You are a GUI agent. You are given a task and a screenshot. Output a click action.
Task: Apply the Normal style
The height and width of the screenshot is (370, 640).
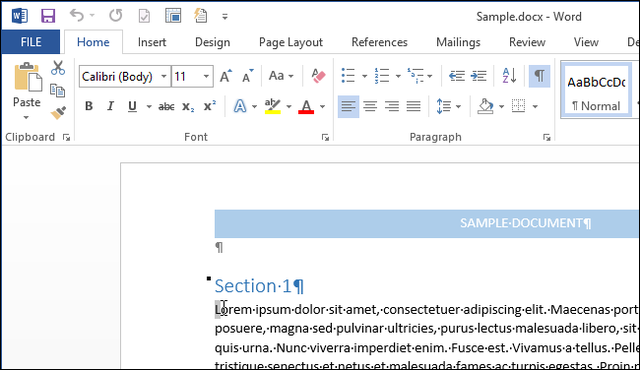pos(596,90)
